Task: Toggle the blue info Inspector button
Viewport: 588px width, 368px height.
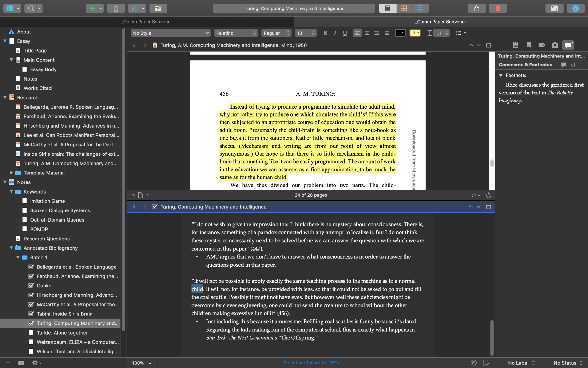Action: pyautogui.click(x=575, y=8)
